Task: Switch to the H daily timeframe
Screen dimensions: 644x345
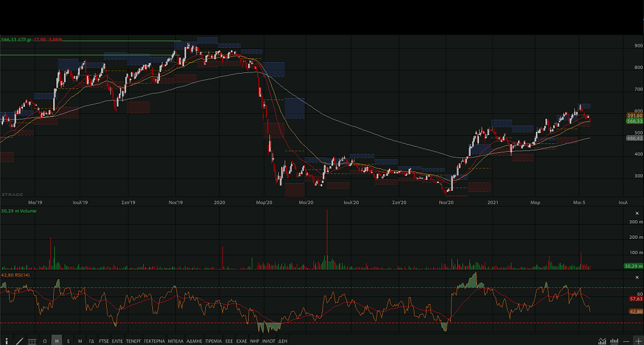Action: (x=57, y=341)
